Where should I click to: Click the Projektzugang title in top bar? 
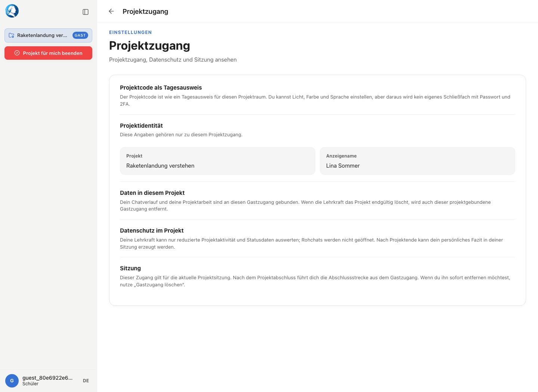[145, 12]
